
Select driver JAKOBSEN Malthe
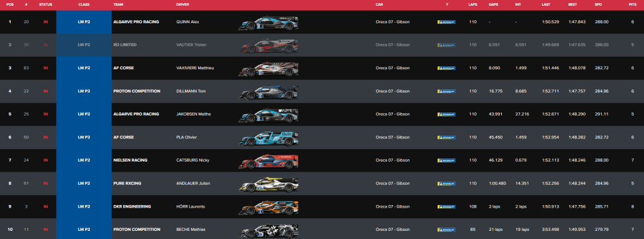pyautogui.click(x=194, y=114)
